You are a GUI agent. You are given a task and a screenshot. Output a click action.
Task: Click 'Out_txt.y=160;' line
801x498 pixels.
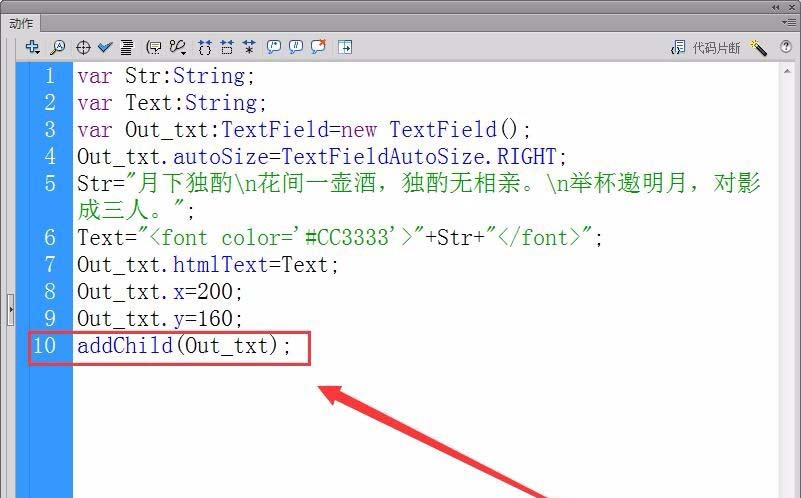pyautogui.click(x=160, y=319)
